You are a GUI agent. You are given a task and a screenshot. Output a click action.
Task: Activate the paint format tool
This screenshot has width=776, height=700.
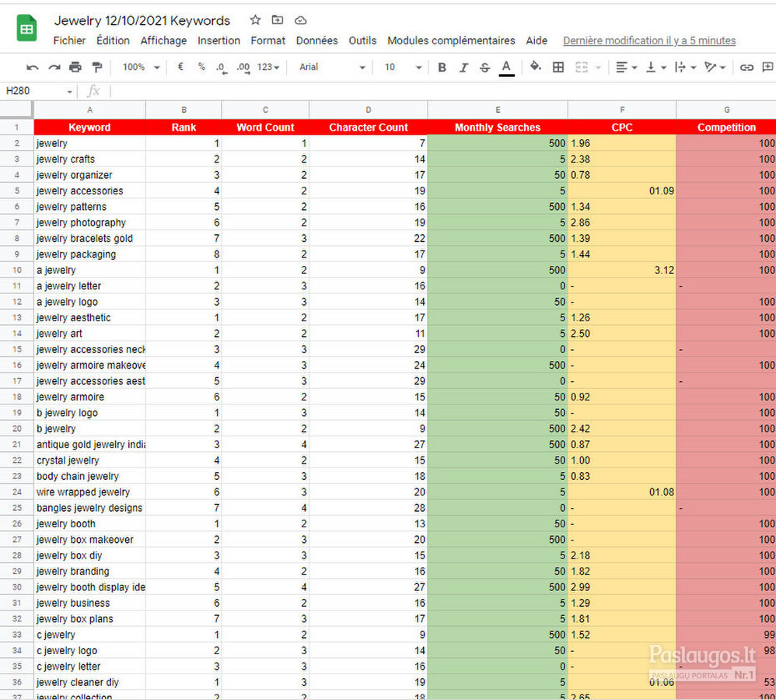(97, 67)
